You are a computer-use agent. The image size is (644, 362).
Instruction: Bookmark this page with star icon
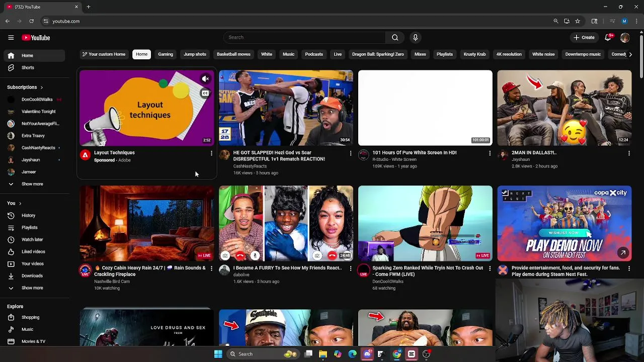(578, 21)
